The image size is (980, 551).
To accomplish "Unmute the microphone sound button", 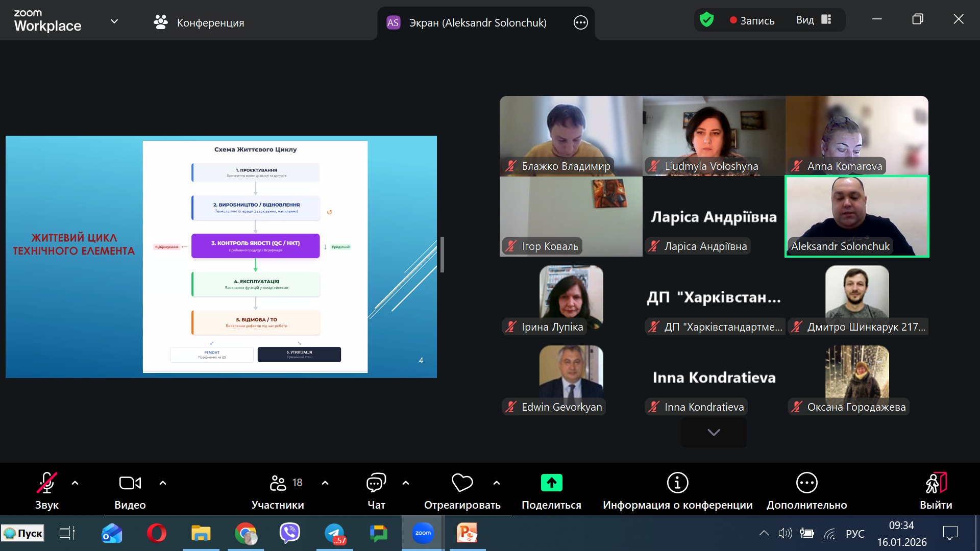I will pos(46,483).
